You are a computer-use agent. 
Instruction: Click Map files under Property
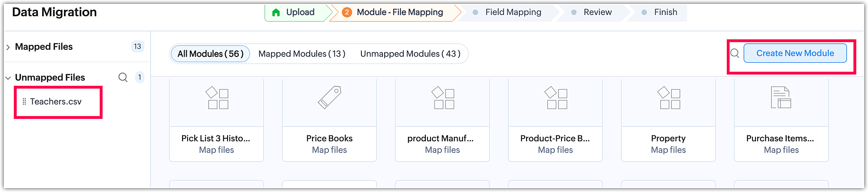(668, 150)
